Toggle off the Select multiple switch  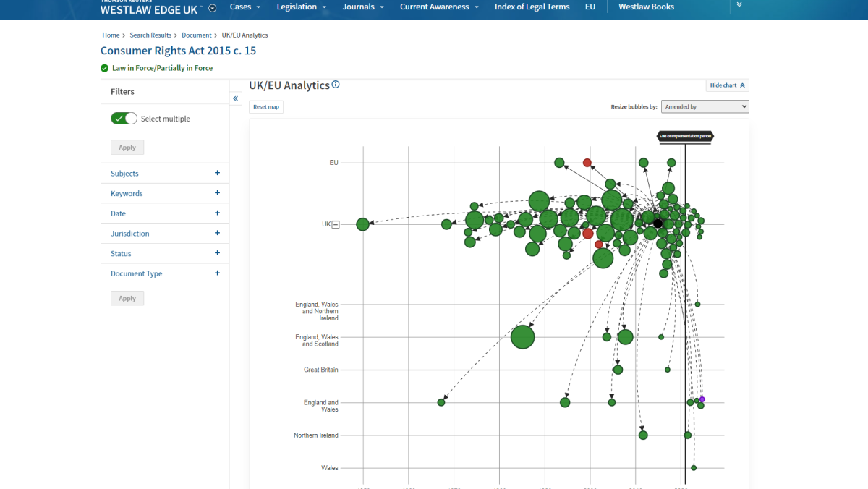click(x=124, y=118)
